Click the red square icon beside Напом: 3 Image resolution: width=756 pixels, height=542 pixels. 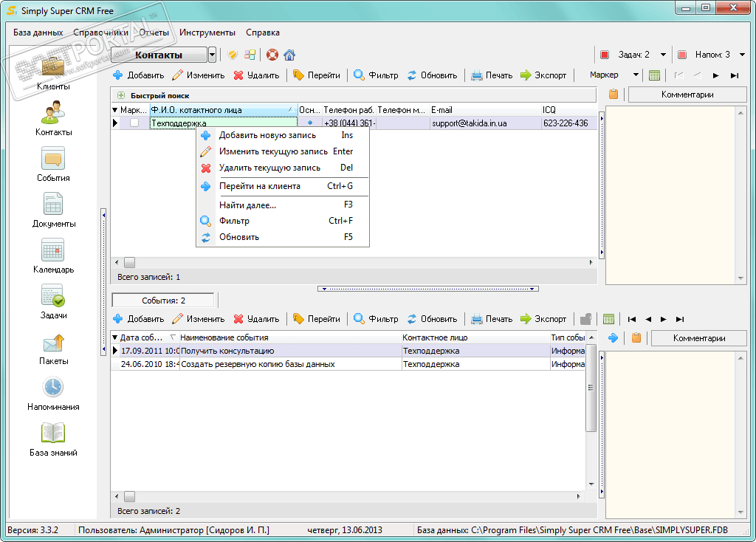coord(682,55)
